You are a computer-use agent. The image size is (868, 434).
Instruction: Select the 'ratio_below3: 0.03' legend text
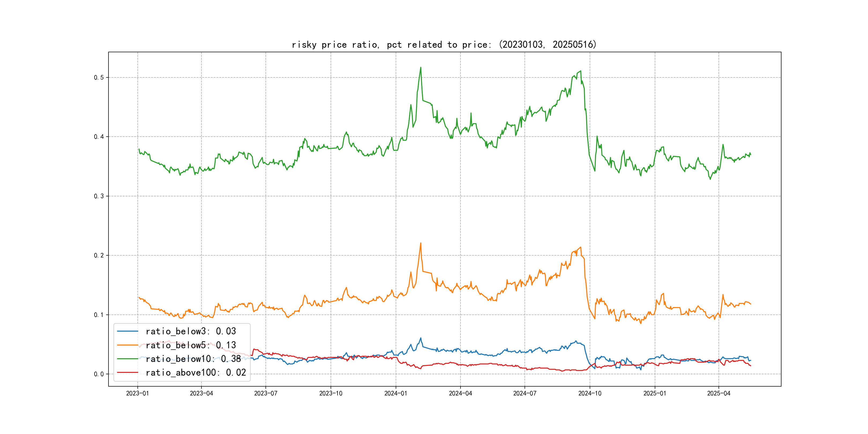191,331
